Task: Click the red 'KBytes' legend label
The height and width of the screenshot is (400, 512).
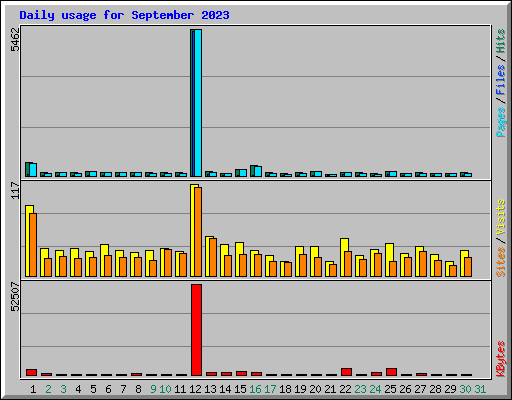Action: [x=501, y=359]
